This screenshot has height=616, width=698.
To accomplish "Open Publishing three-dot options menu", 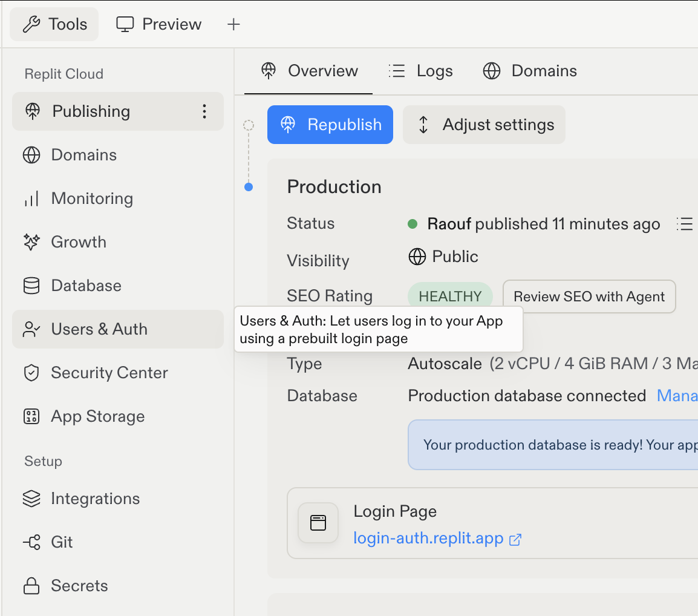I will [204, 111].
